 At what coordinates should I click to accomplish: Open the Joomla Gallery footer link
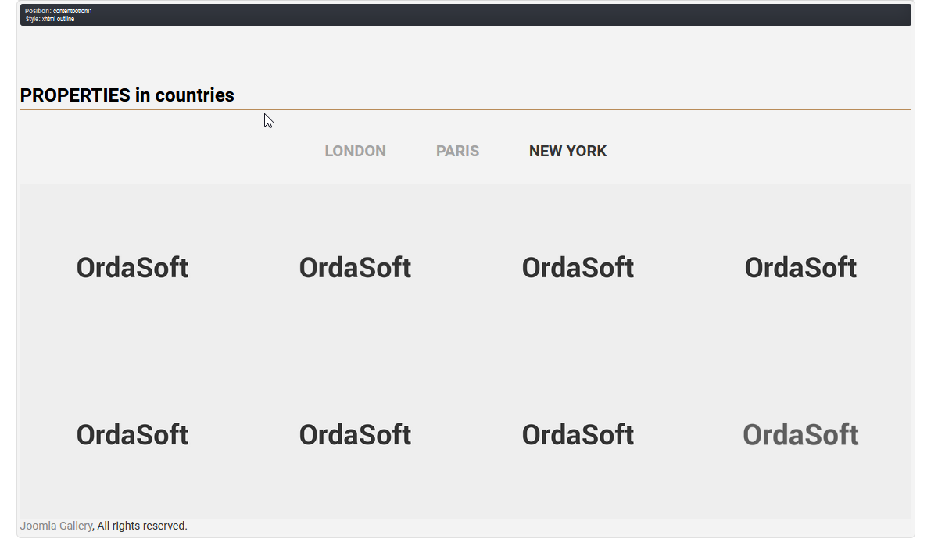click(56, 526)
